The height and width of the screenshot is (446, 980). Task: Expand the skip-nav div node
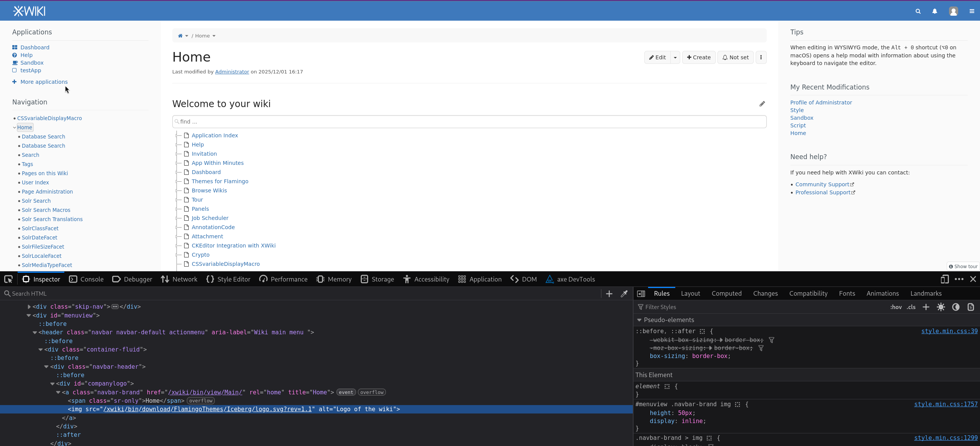(x=29, y=307)
